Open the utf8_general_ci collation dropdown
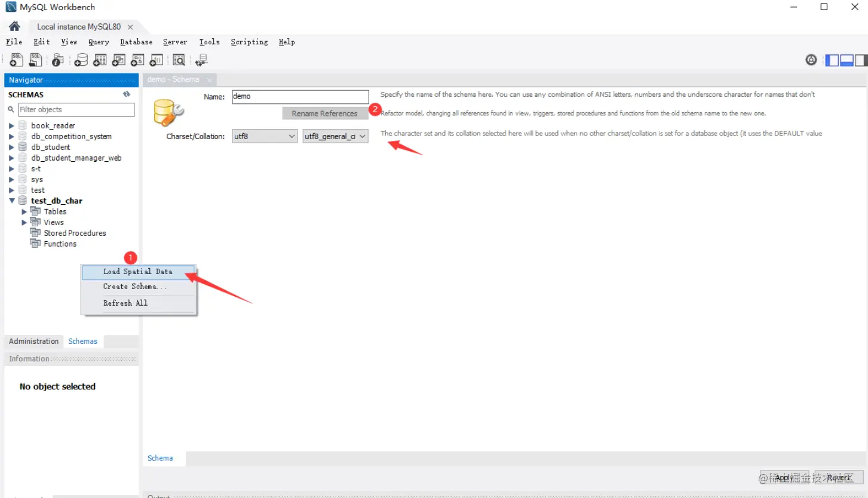868x498 pixels. 336,136
